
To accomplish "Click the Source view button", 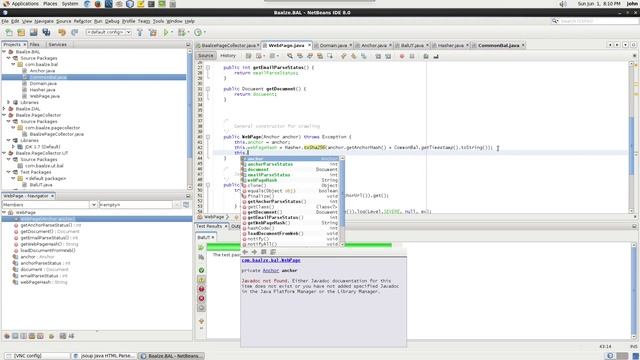I will (x=206, y=56).
